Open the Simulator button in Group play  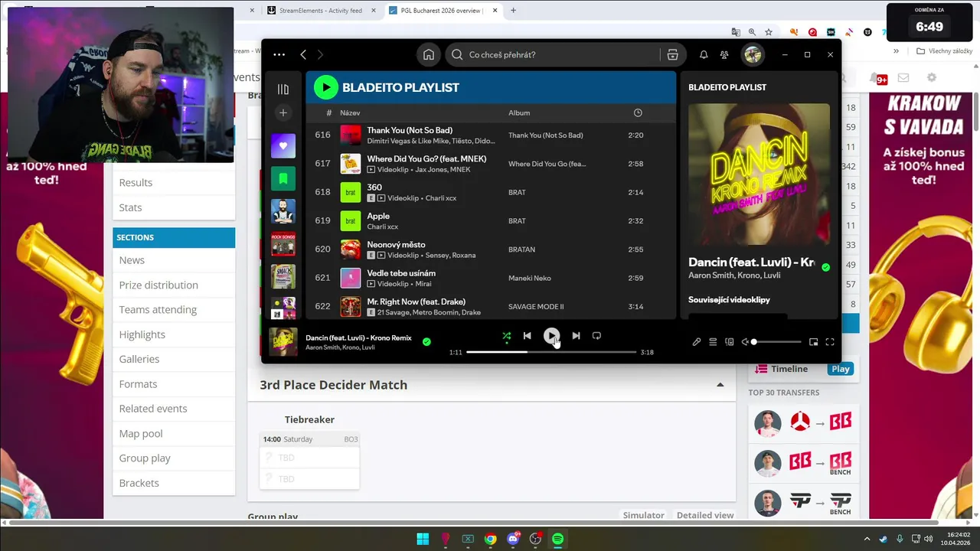tap(643, 515)
